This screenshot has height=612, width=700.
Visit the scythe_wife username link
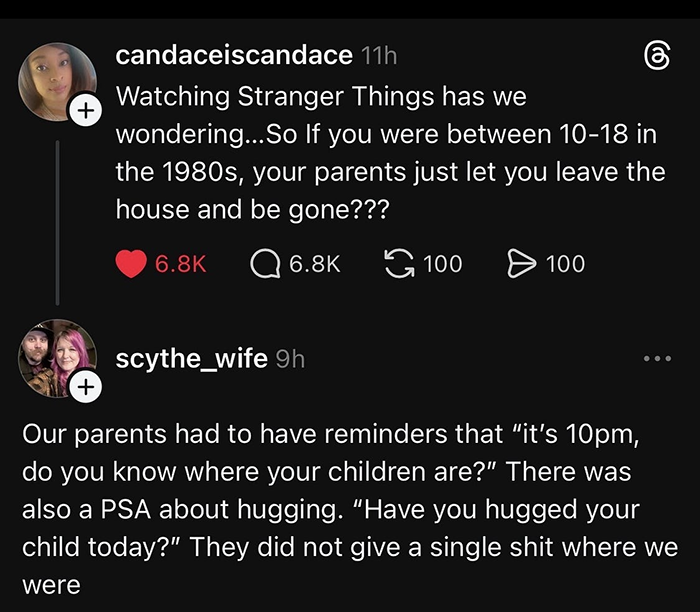point(191,358)
